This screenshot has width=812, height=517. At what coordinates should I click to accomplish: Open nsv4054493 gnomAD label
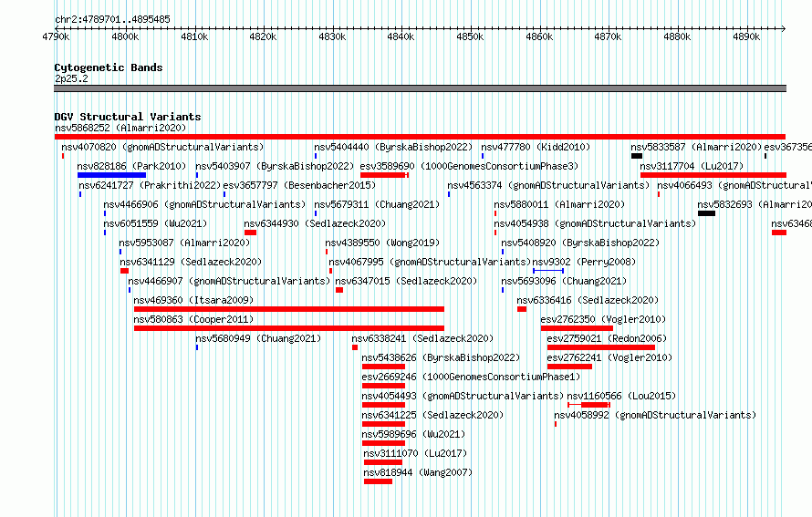click(463, 396)
